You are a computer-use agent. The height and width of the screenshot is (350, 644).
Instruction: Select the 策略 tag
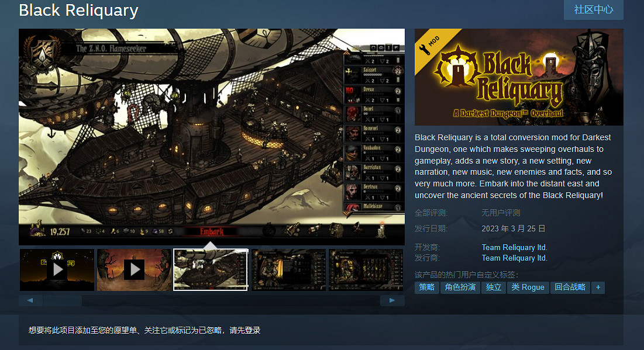point(426,287)
